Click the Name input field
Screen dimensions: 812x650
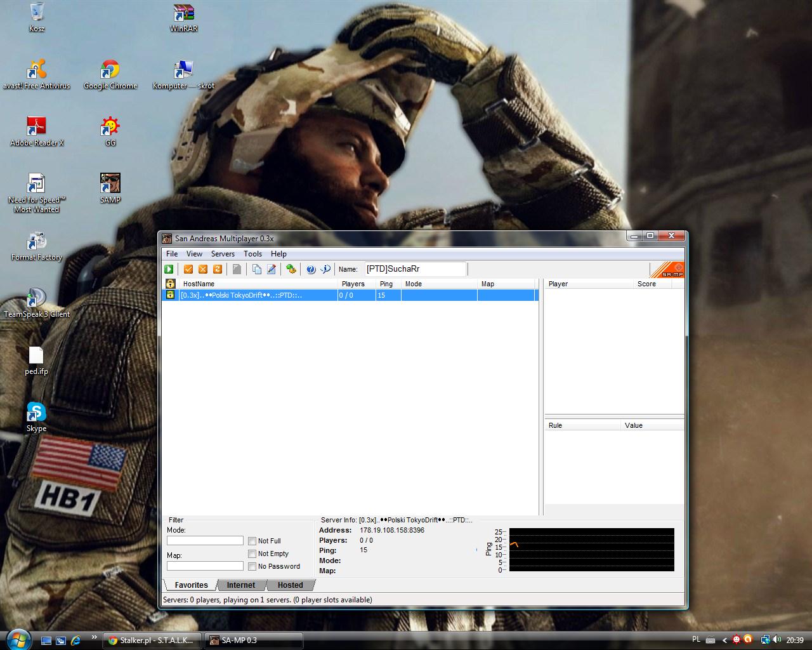tap(415, 269)
